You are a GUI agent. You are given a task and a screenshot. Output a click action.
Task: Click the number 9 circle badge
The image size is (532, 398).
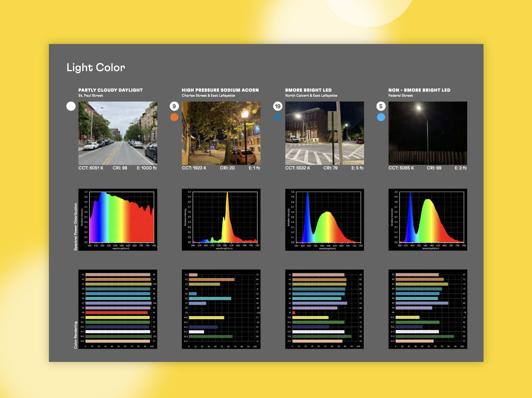point(174,106)
